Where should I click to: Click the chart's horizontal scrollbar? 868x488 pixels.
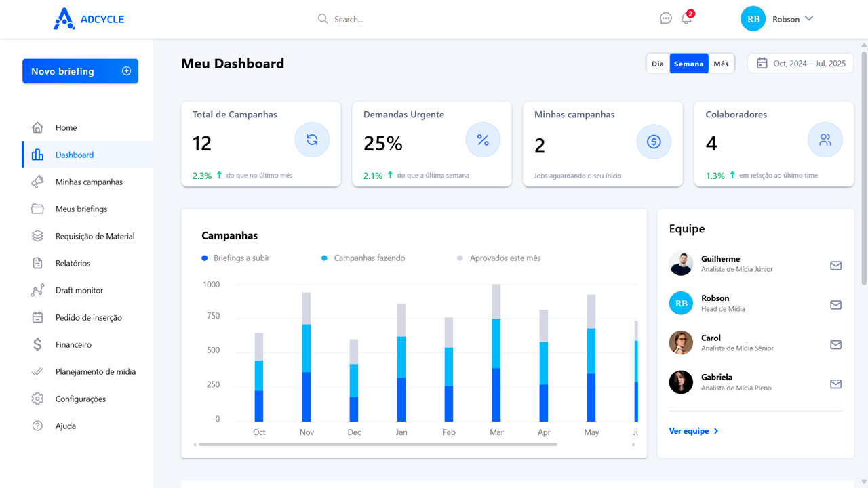coord(378,445)
